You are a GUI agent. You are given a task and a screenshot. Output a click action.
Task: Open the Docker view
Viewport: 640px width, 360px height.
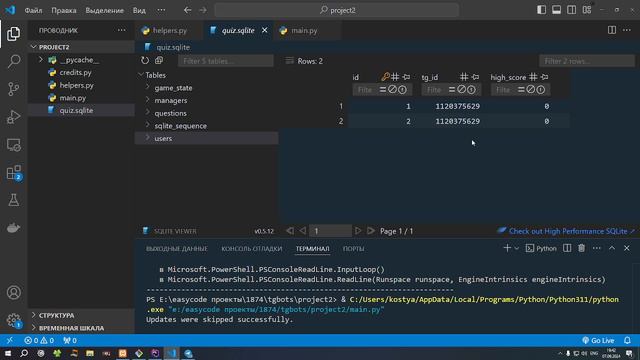(x=13, y=228)
